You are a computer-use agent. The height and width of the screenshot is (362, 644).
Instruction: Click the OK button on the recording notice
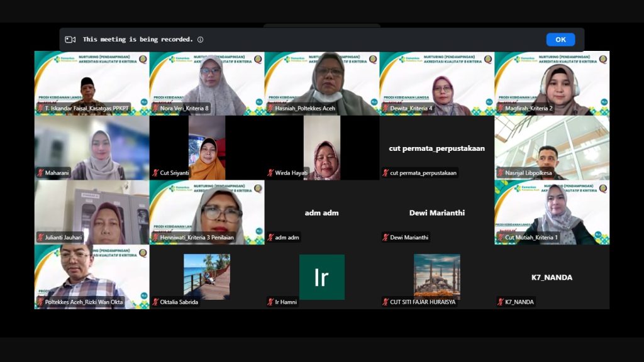pyautogui.click(x=560, y=40)
